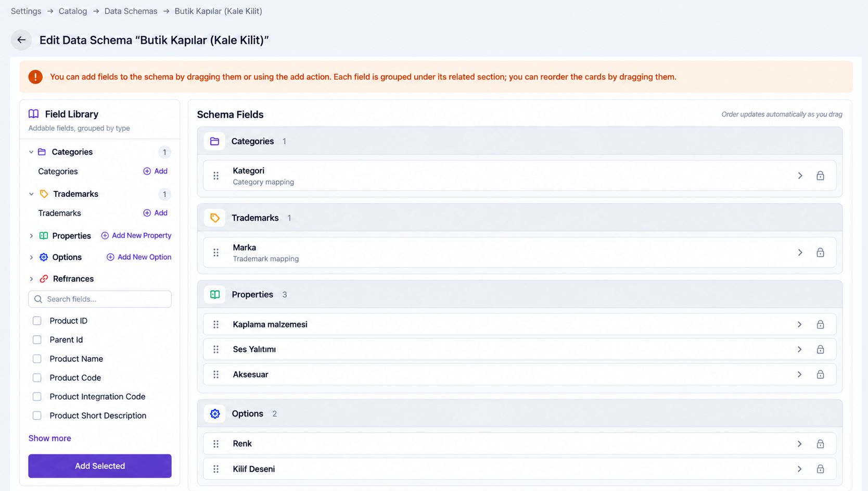
Task: Click the Add Selected button
Action: click(100, 466)
